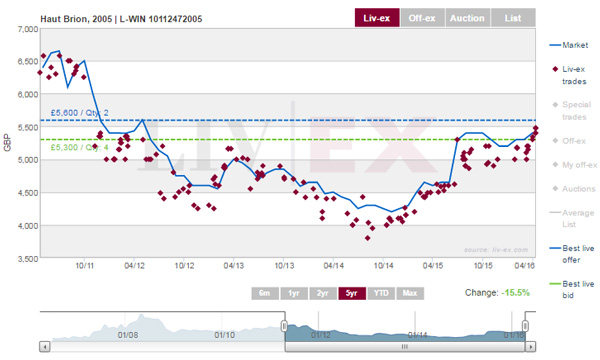This screenshot has width=600, height=360.
Task: Toggle Best live bid line in legend
Action: 572,290
